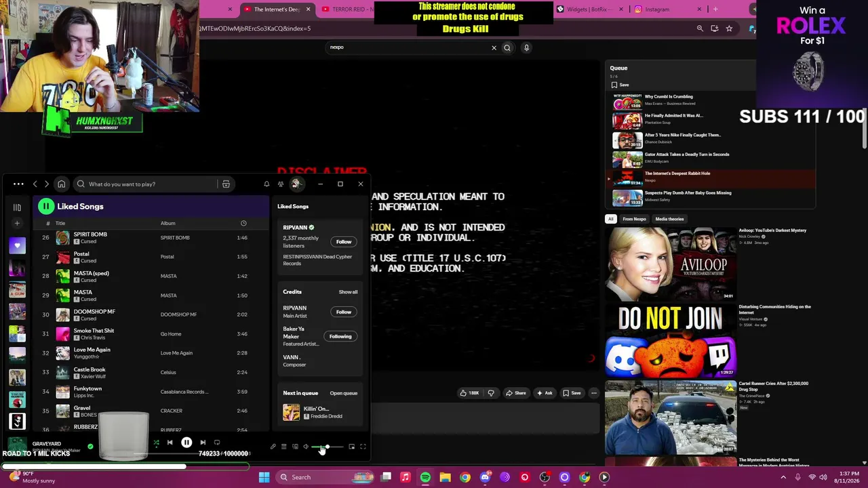The image size is (868, 488).
Task: Toggle the Spotify lyrics microphone icon
Action: (273, 447)
